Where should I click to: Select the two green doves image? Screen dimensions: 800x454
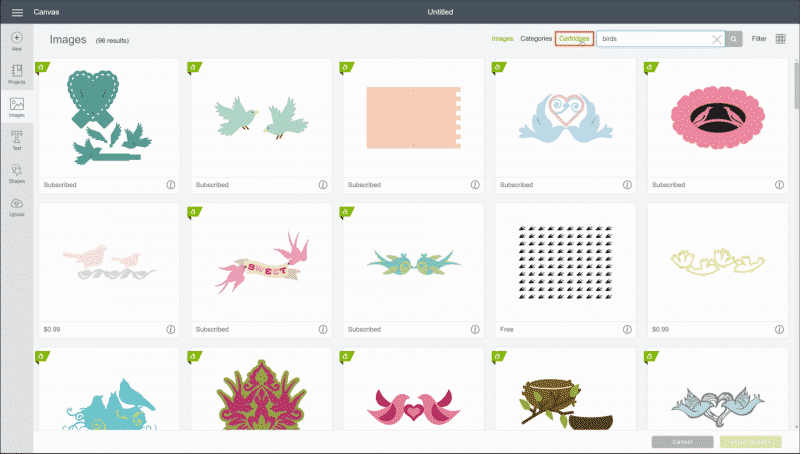pos(261,117)
